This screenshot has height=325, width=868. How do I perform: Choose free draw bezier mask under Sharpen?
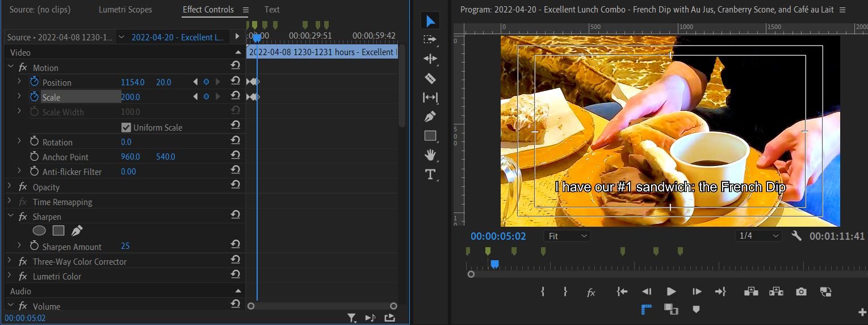77,231
